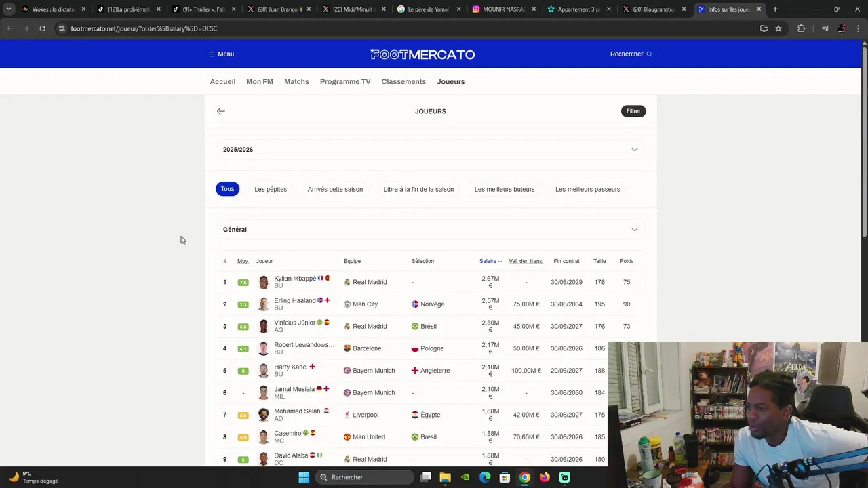The width and height of the screenshot is (868, 488).
Task: Click the Barcelona crest in Lewandowski's row
Action: 347,348
